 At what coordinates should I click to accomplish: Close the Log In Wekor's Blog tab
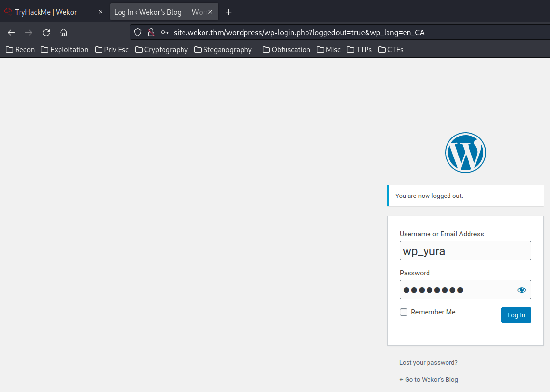click(210, 12)
